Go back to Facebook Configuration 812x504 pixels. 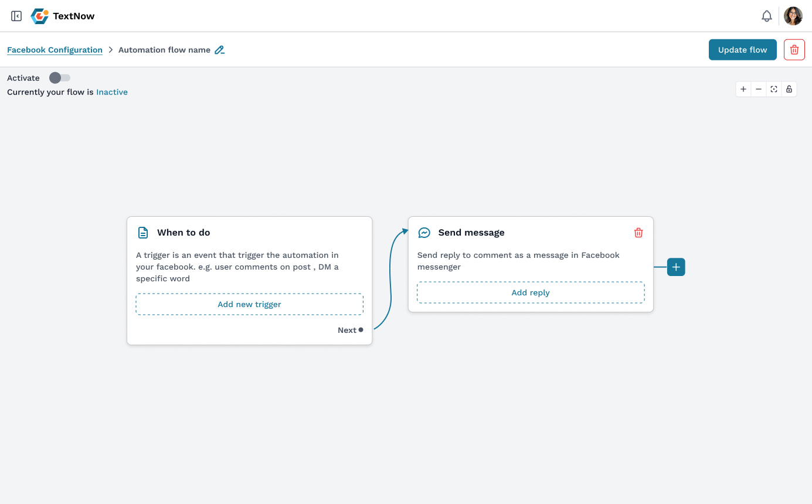(x=55, y=50)
